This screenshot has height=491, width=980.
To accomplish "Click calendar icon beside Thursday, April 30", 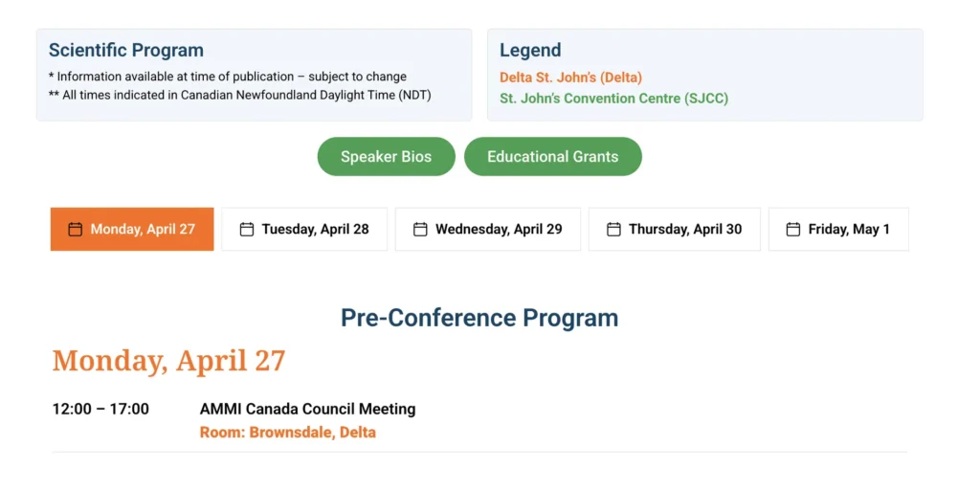I will pos(613,230).
